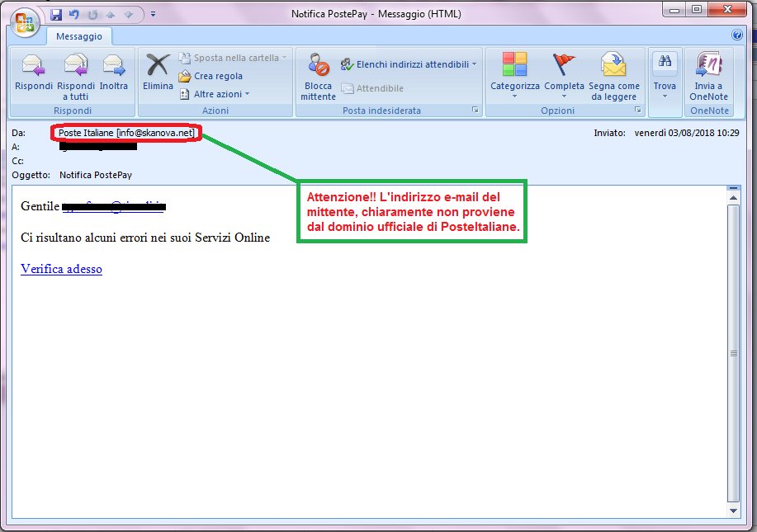Go to previous item with up arrow
The height and width of the screenshot is (532, 757).
point(111,15)
